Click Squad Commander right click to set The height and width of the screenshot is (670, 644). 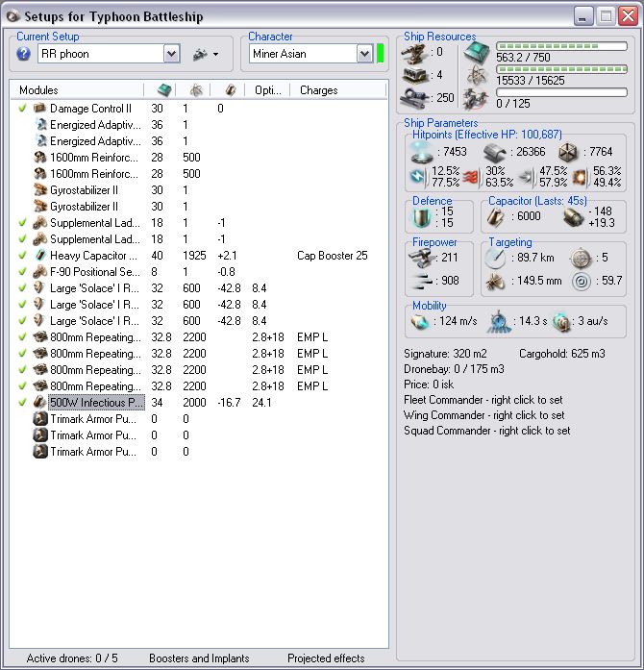[486, 431]
